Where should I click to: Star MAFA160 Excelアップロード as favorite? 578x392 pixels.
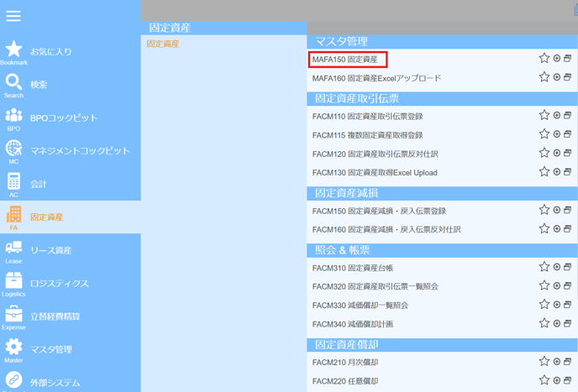[544, 76]
